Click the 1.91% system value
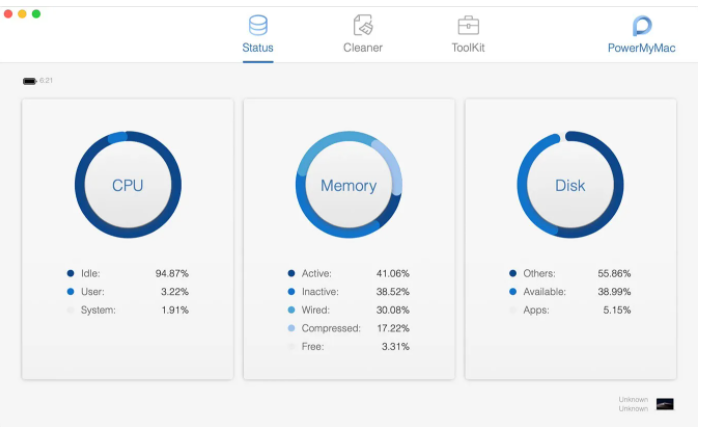This screenshot has width=703, height=430. coord(175,310)
